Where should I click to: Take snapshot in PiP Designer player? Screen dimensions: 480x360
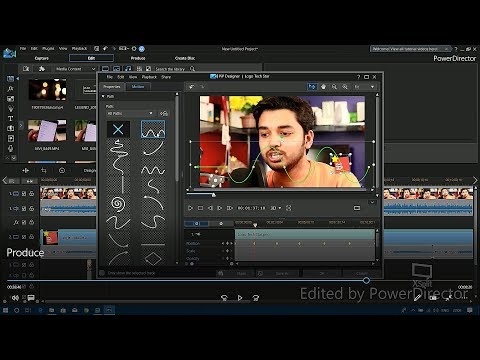tap(289, 208)
